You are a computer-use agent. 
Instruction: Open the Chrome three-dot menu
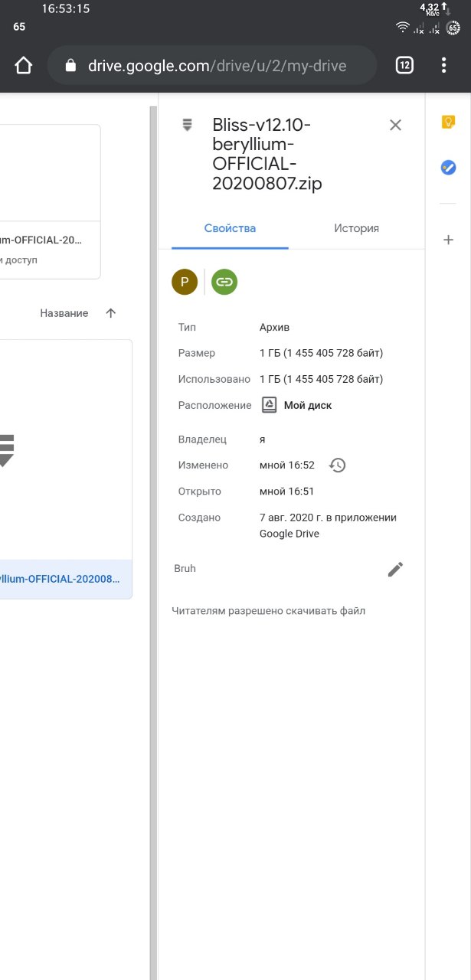(443, 66)
